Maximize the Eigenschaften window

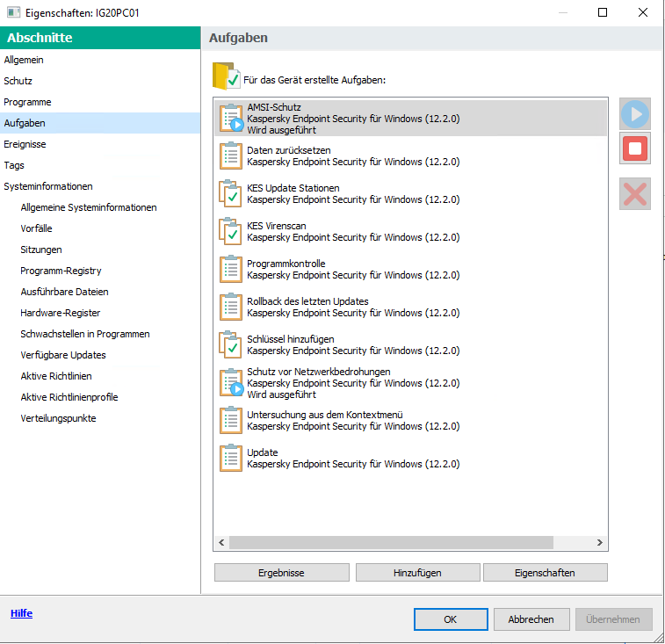coord(603,12)
